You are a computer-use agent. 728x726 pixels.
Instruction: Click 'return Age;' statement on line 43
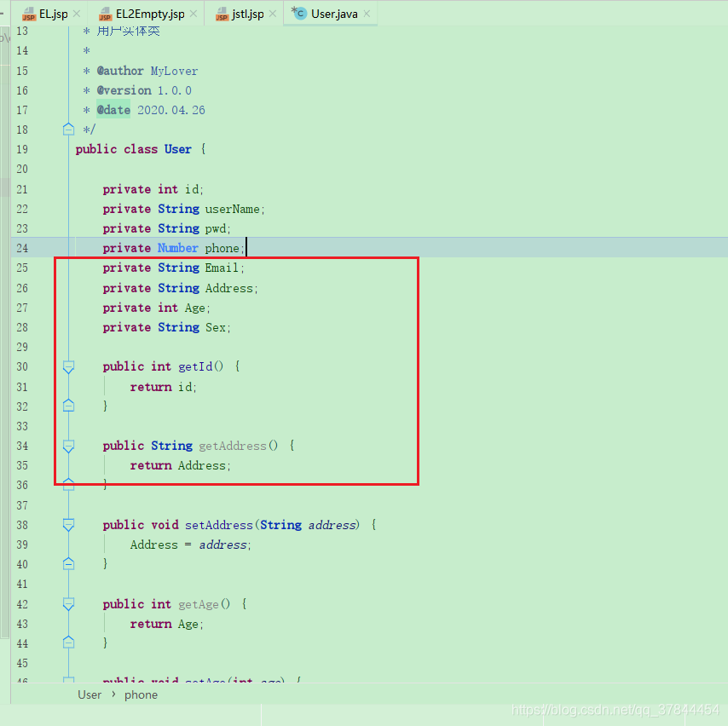coord(167,624)
